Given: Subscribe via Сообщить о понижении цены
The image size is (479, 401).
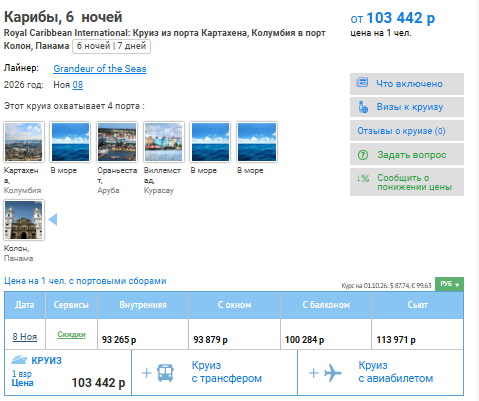Looking at the screenshot, I should tap(407, 182).
